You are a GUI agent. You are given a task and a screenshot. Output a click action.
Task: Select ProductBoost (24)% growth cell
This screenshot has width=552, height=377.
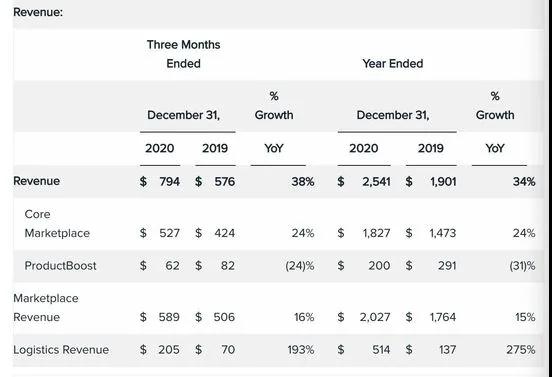[x=300, y=266]
